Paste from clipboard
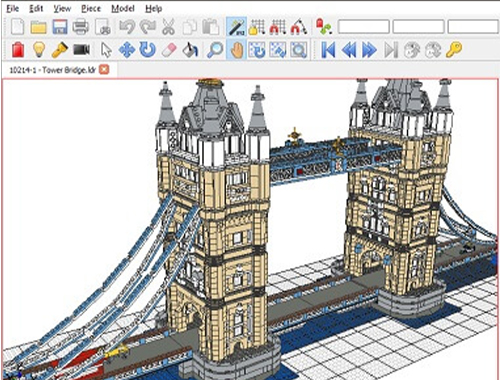Viewport: 500px width, 380px height. coord(211,27)
